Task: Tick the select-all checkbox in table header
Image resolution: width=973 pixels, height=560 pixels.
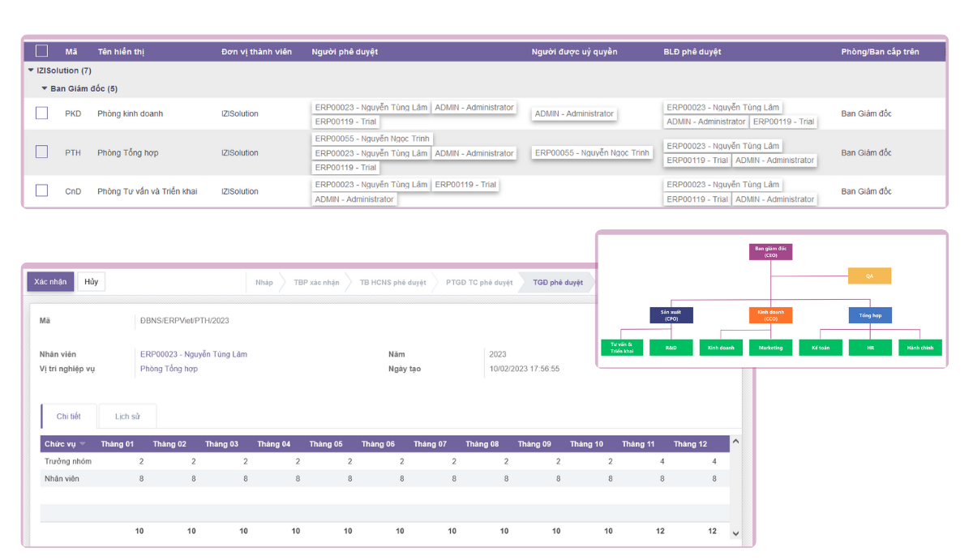Action: coord(41,51)
